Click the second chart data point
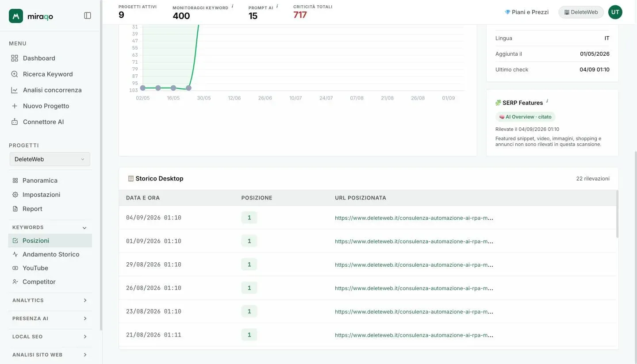Viewport: 637px width, 364px height. tap(158, 88)
